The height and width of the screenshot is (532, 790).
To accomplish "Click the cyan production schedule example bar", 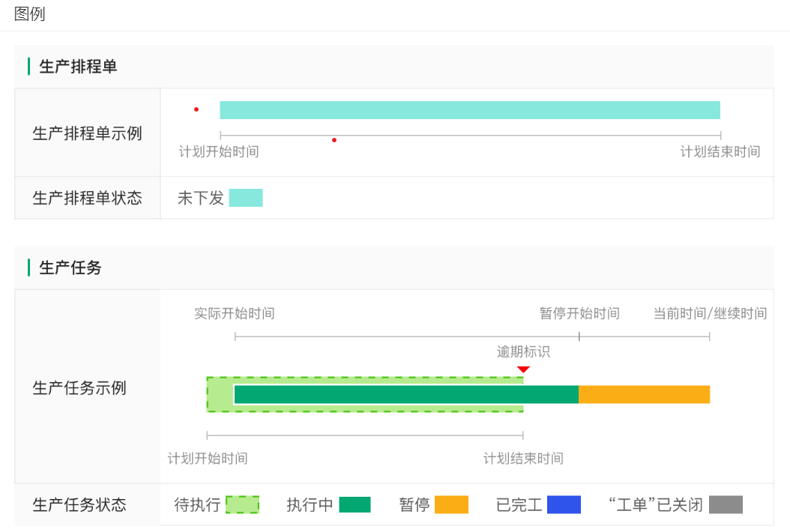I will [469, 110].
